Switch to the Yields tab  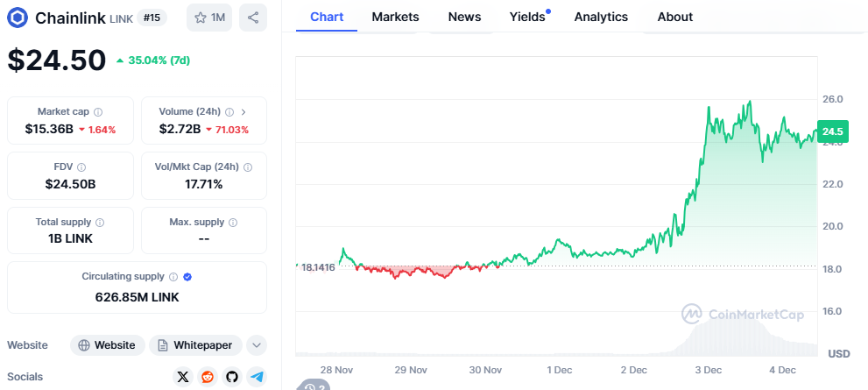click(527, 18)
